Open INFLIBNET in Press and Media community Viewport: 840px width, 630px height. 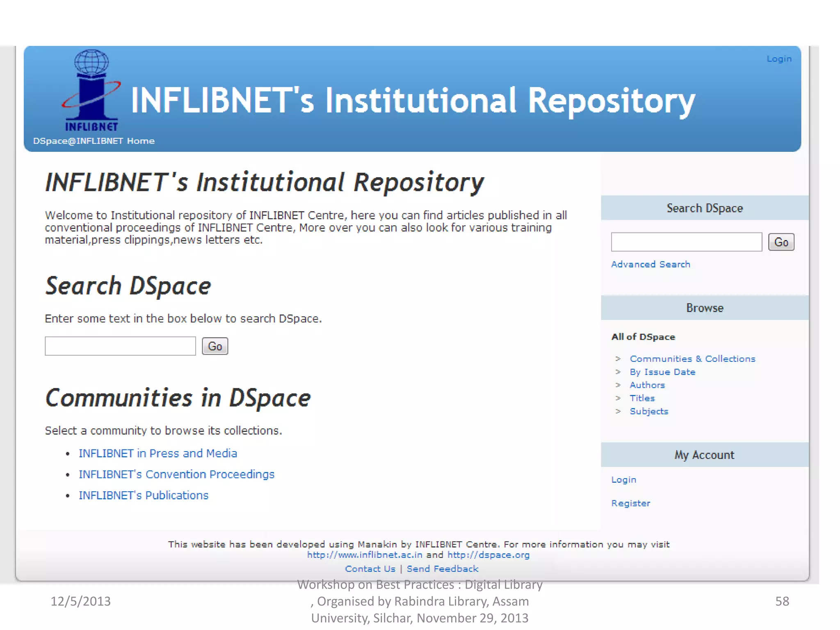pos(158,453)
